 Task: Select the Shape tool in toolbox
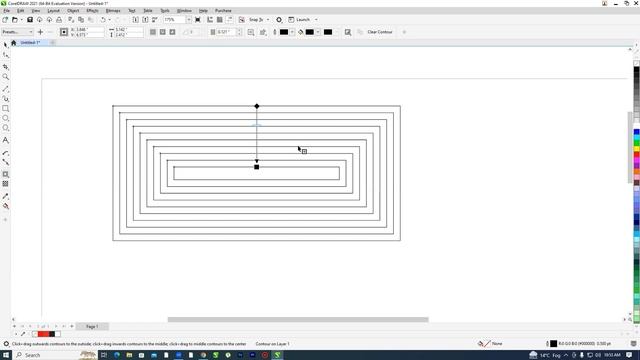5,55
